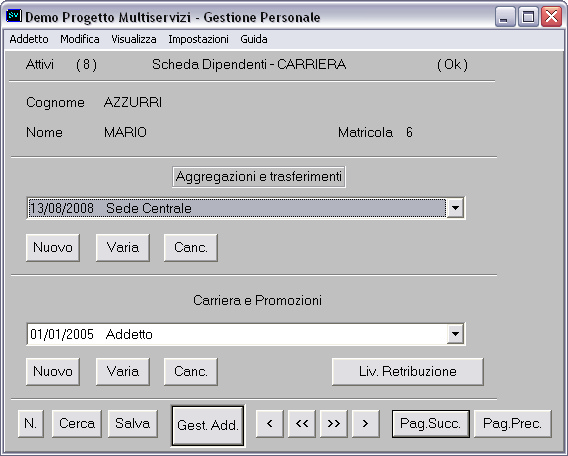568x456 pixels.
Task: Click the Cerca button
Action: tap(77, 423)
